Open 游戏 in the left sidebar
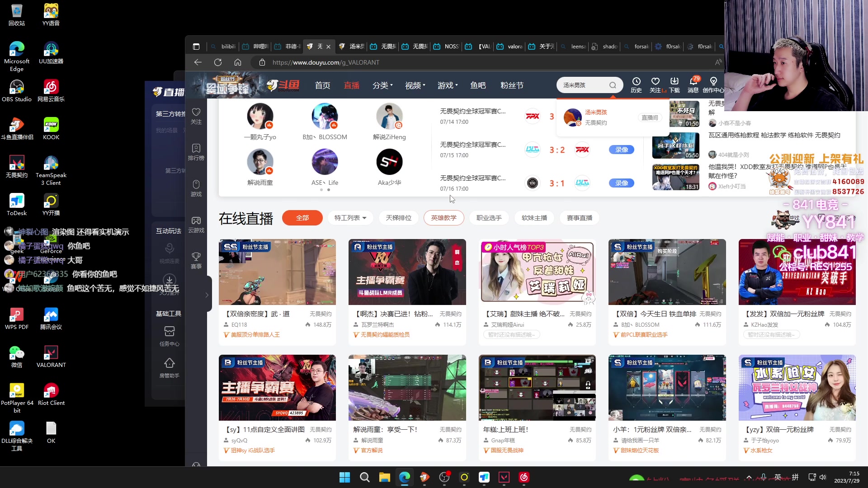Viewport: 868px width, 488px height. coord(196,188)
